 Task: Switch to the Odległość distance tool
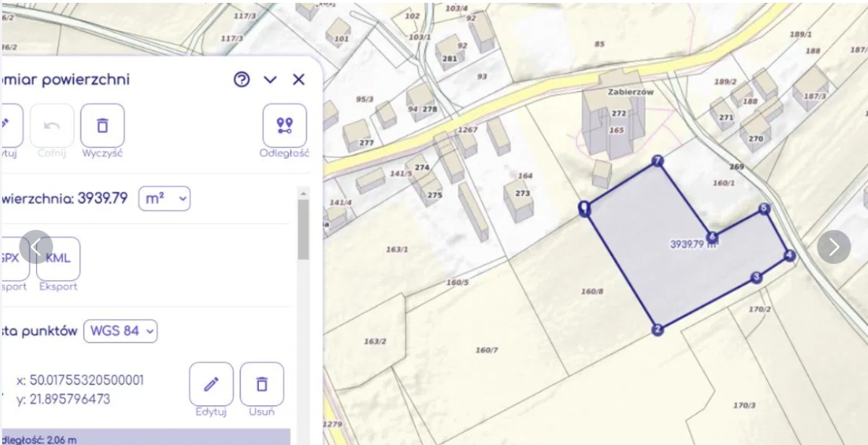point(284,126)
